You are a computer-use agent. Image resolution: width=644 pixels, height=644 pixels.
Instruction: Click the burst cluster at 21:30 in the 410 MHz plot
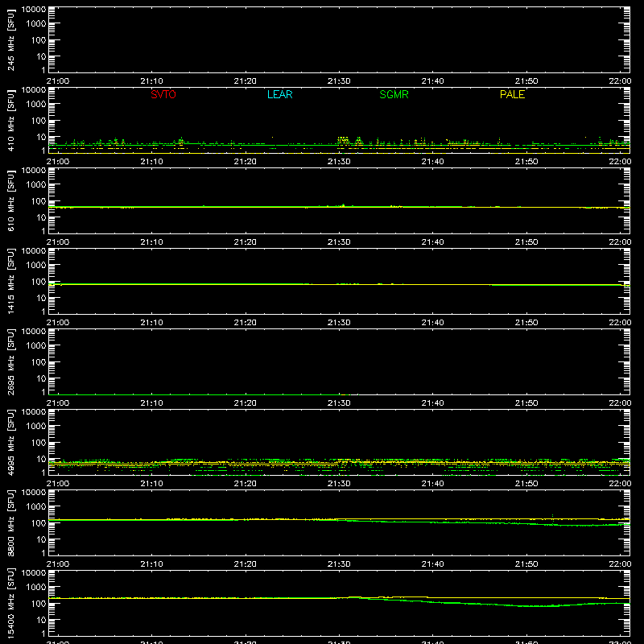pyautogui.click(x=344, y=141)
